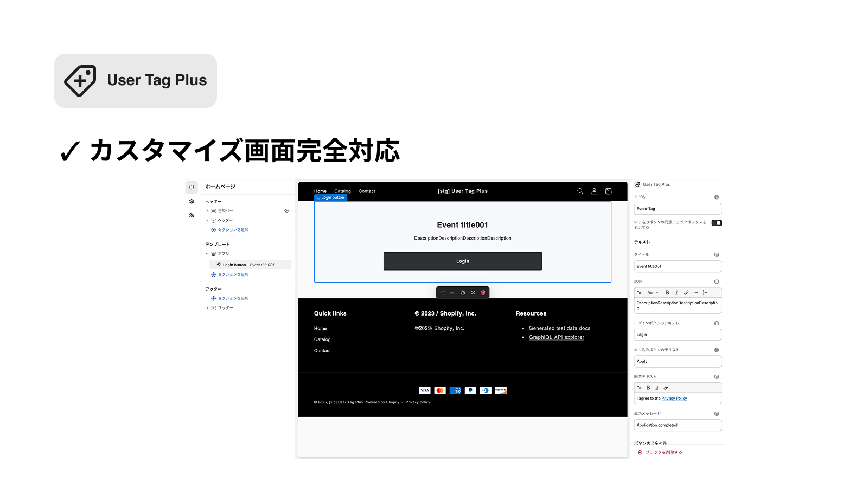Click Bold in the 同意テキスト editor toolbar
Image resolution: width=868 pixels, height=488 pixels.
click(x=648, y=388)
